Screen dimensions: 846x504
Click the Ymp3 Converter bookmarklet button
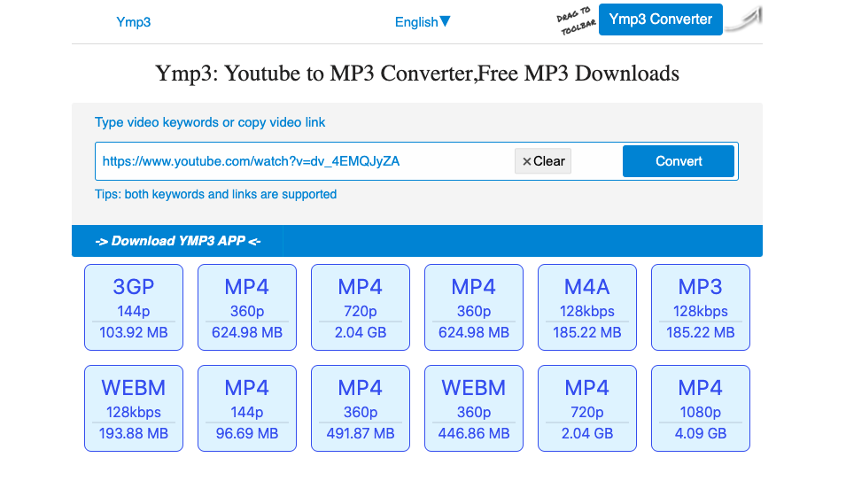(660, 19)
